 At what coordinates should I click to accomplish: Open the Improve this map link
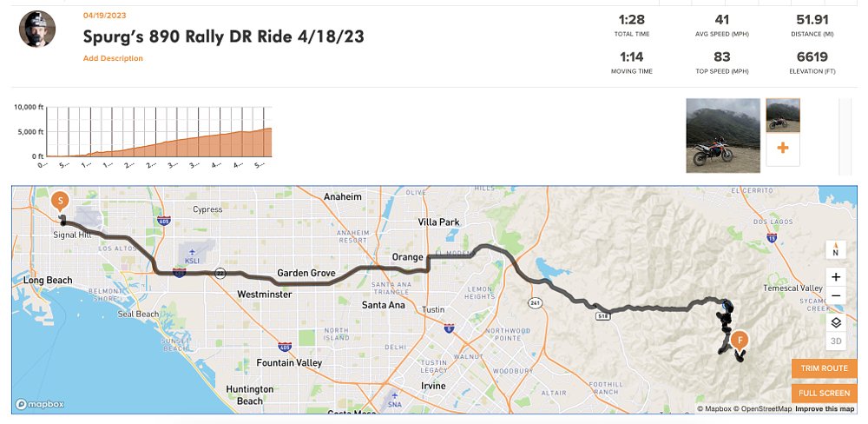(x=824, y=409)
